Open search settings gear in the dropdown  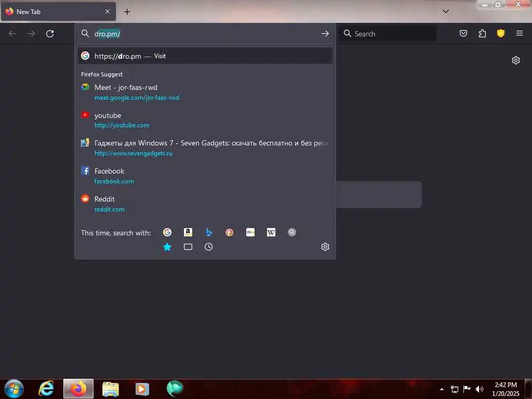325,247
